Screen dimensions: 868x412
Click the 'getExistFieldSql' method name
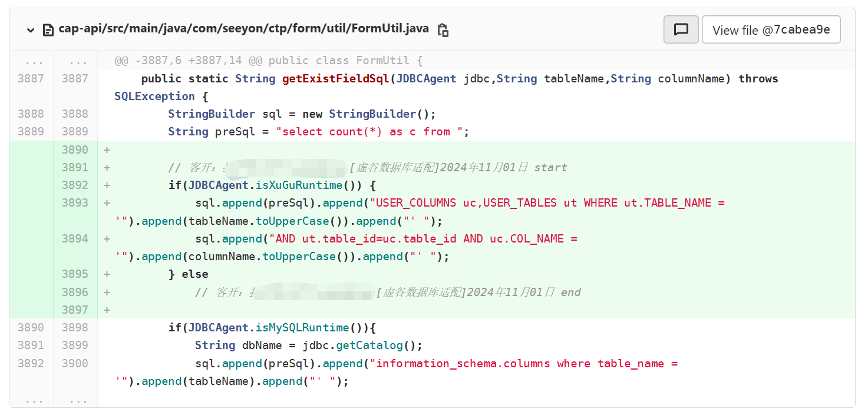[x=336, y=78]
